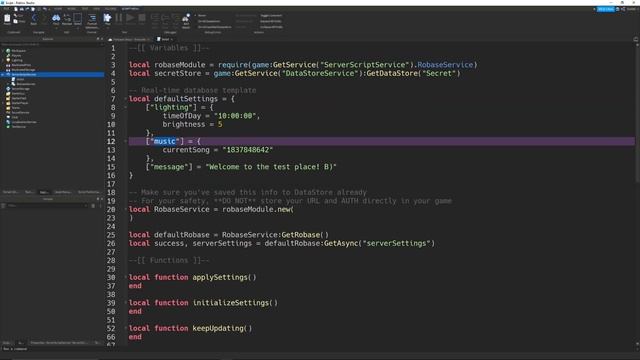Clear output with the trash icon

point(93,206)
